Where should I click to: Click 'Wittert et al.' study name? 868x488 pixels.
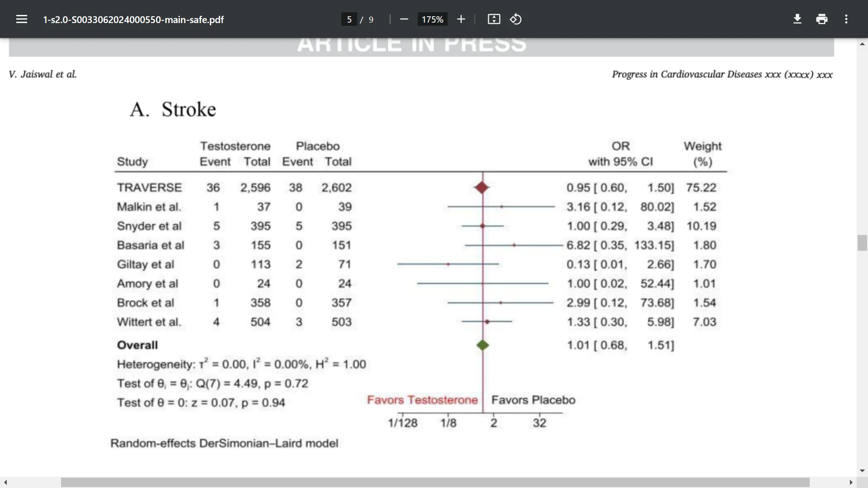click(x=149, y=322)
